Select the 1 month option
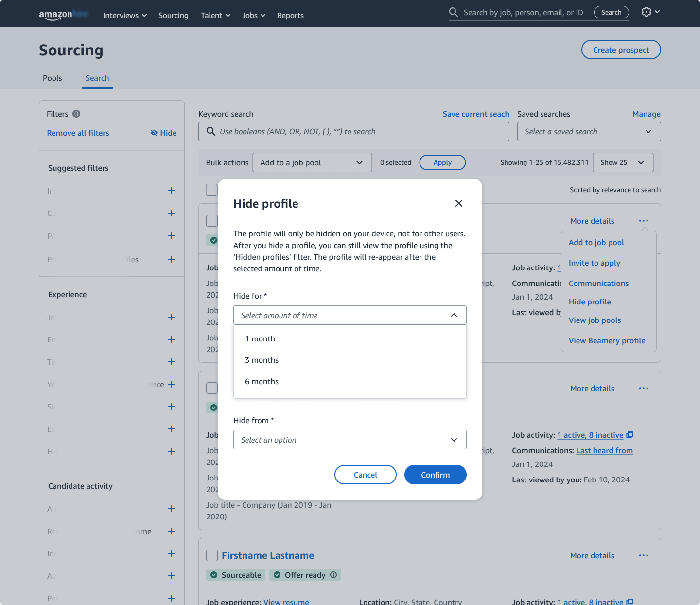 [x=350, y=338]
